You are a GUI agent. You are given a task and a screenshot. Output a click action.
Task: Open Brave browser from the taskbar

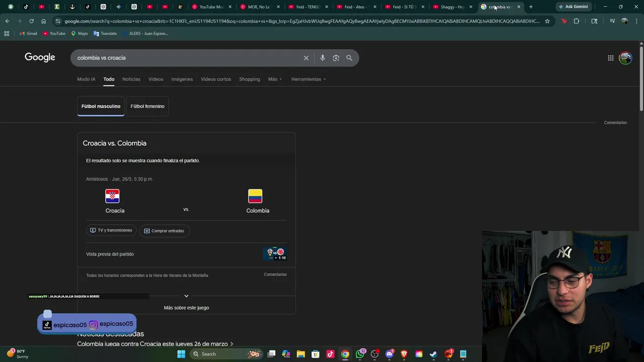[x=404, y=354]
